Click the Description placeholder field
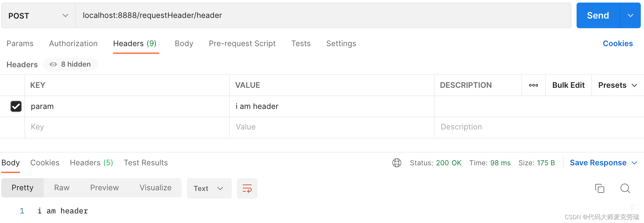This screenshot has height=223, width=644. [539, 127]
